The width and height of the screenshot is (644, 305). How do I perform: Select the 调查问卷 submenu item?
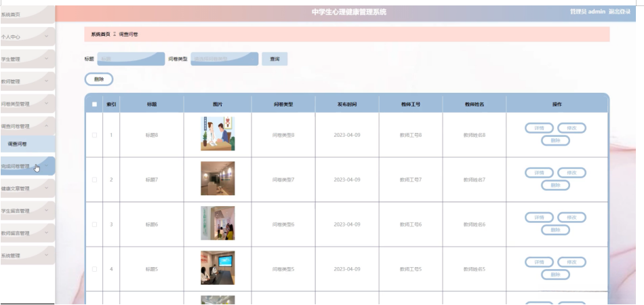coord(28,144)
